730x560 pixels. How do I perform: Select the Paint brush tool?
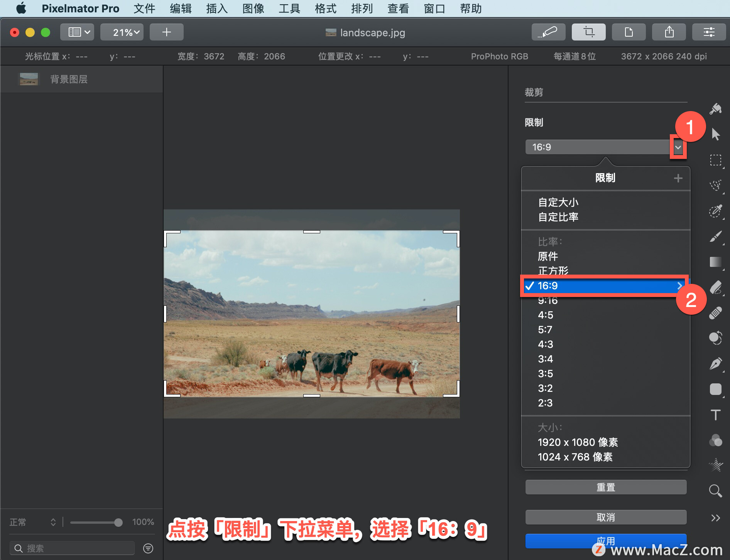click(716, 236)
